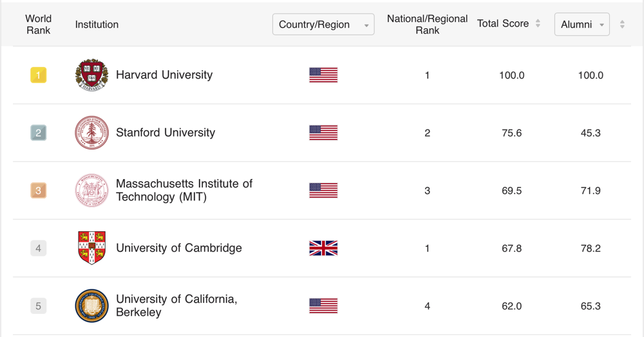The height and width of the screenshot is (337, 644).
Task: Open Harvard University link
Action: pyautogui.click(x=164, y=75)
